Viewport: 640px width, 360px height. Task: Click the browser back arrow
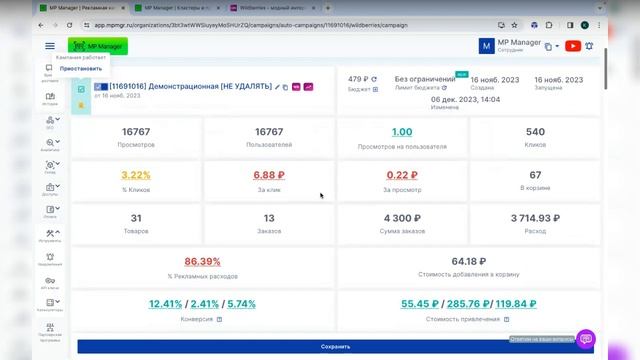click(x=41, y=25)
